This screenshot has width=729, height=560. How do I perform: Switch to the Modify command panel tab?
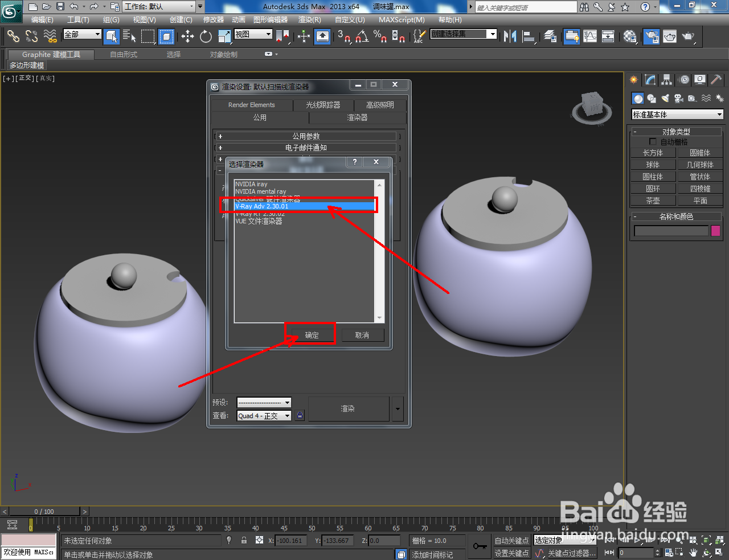coord(650,80)
